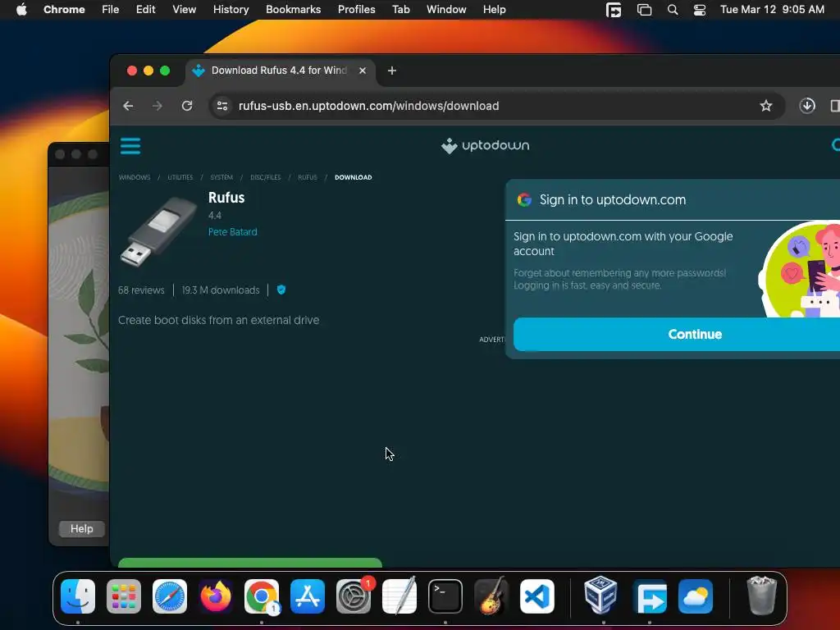Click the RUFUS breadcrumb
Screen dimensions: 840x630
[308, 177]
